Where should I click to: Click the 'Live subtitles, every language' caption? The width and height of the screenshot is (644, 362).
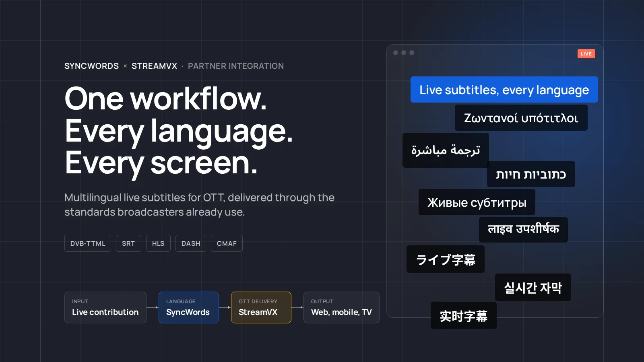504,90
